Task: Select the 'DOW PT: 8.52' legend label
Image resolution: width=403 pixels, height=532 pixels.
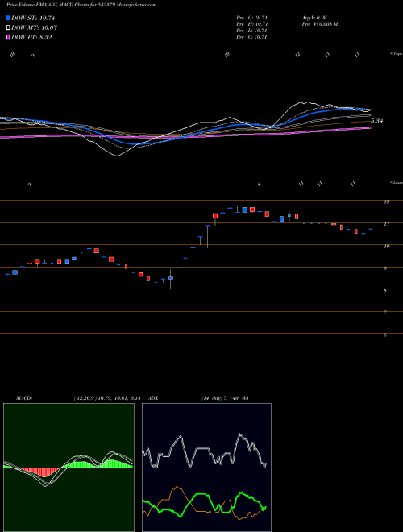Action: (31, 38)
